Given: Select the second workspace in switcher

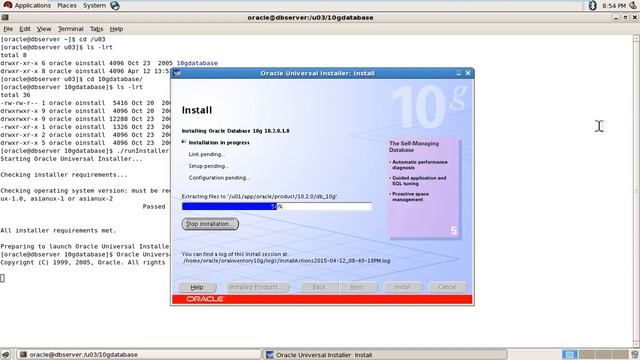Looking at the screenshot, I should (587, 354).
